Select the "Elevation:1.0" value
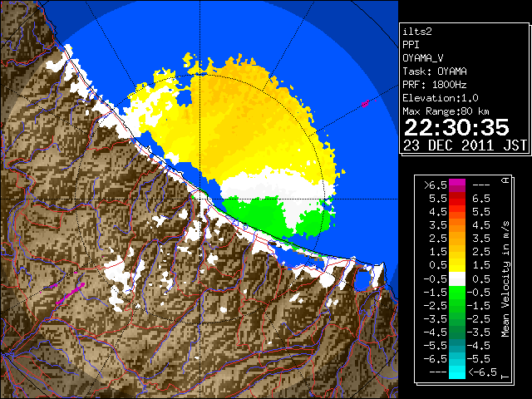 point(441,98)
